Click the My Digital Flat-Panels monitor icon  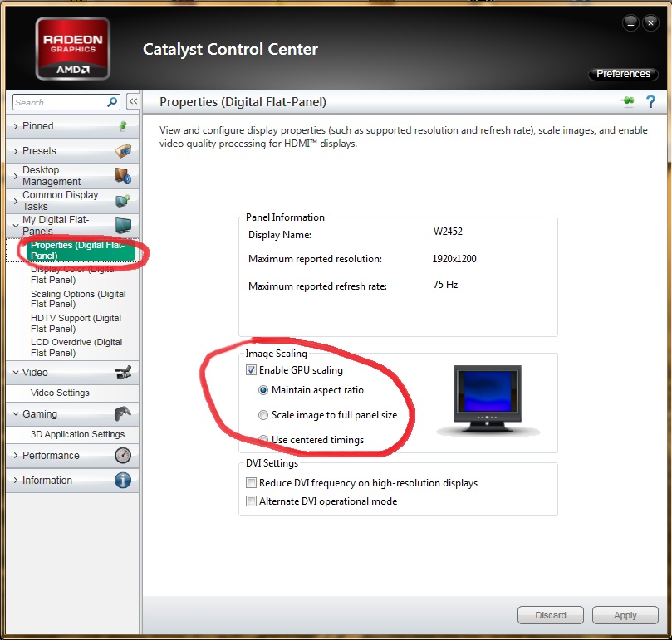click(123, 224)
